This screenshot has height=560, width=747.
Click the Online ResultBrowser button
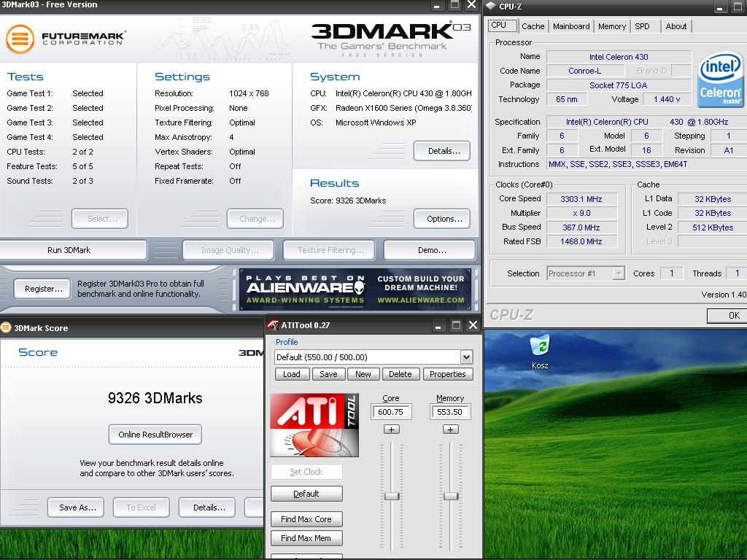[155, 435]
